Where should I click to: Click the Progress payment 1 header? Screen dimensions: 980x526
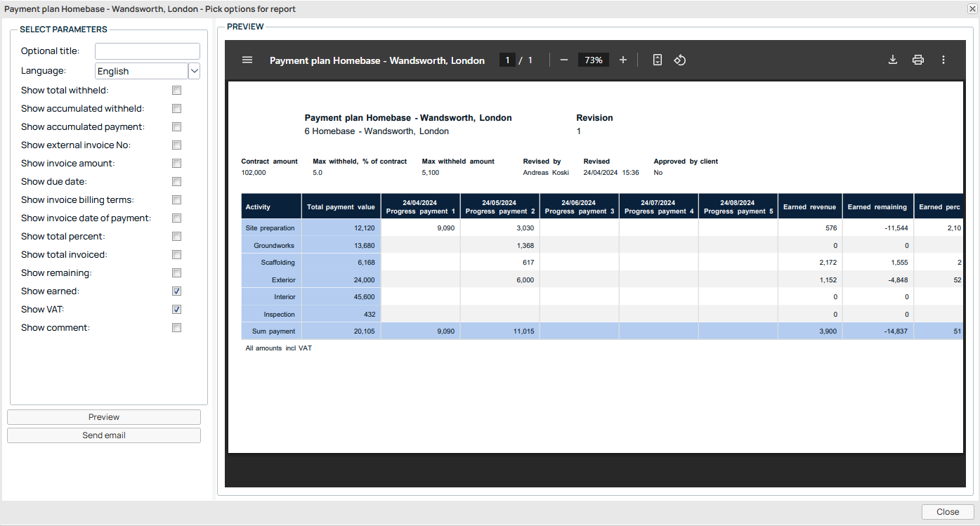tap(421, 206)
